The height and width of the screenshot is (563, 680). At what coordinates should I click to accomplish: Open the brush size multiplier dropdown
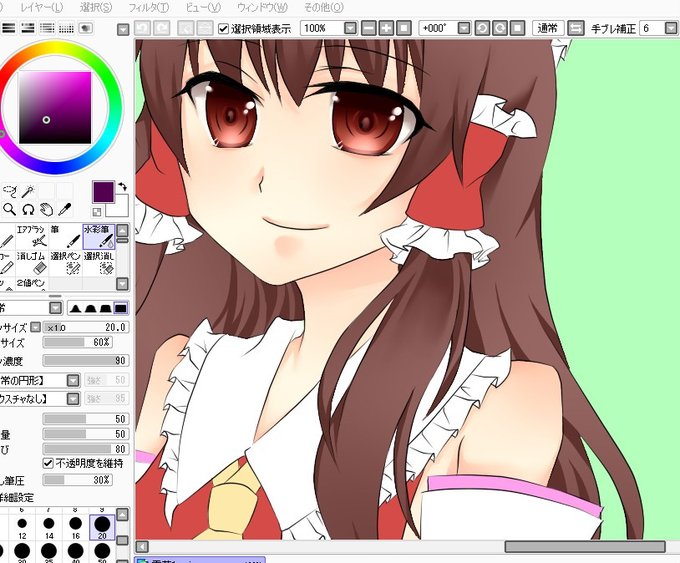36,327
